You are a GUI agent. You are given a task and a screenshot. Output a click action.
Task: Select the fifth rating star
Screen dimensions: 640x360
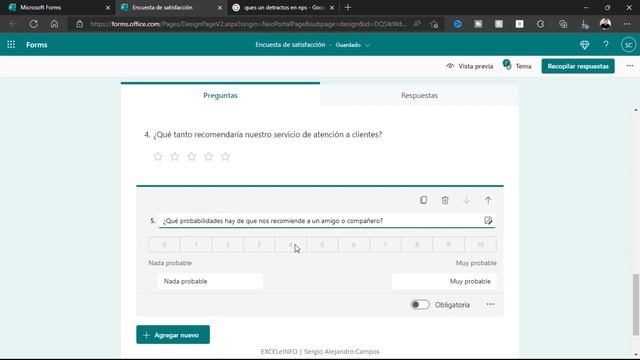point(225,156)
